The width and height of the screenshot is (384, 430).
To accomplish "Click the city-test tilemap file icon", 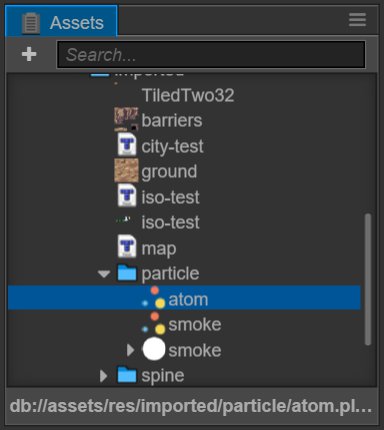I will [127, 145].
